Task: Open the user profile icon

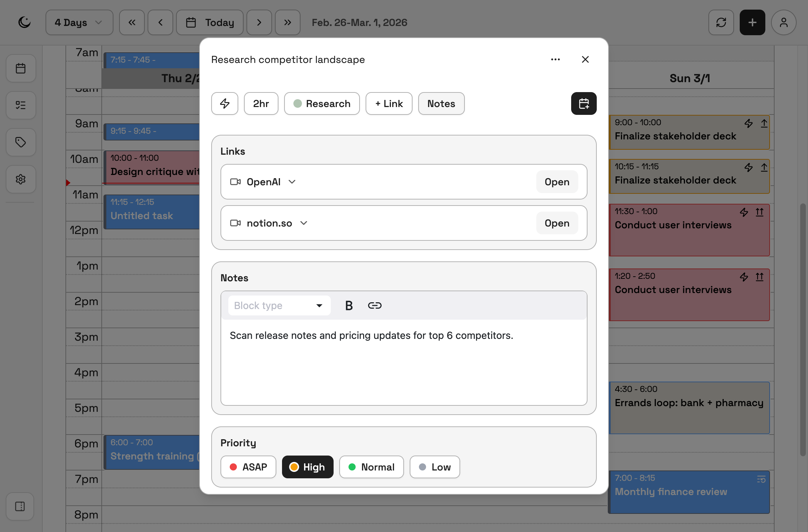Action: (783, 22)
